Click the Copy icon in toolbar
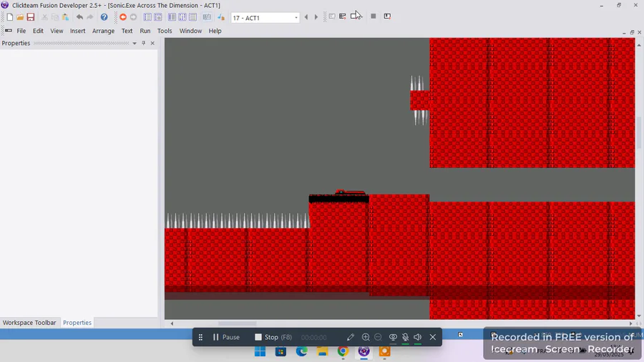Image resolution: width=644 pixels, height=362 pixels. [x=54, y=17]
